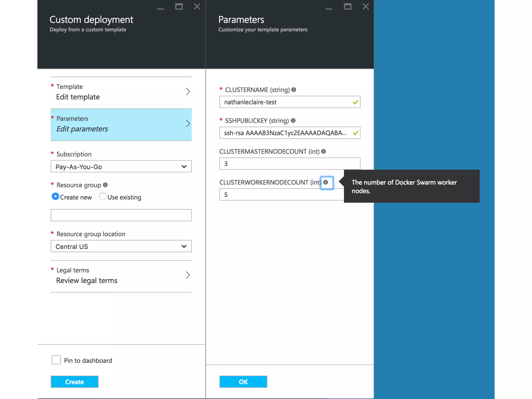
Task: Click Resource group info icon
Action: click(105, 185)
